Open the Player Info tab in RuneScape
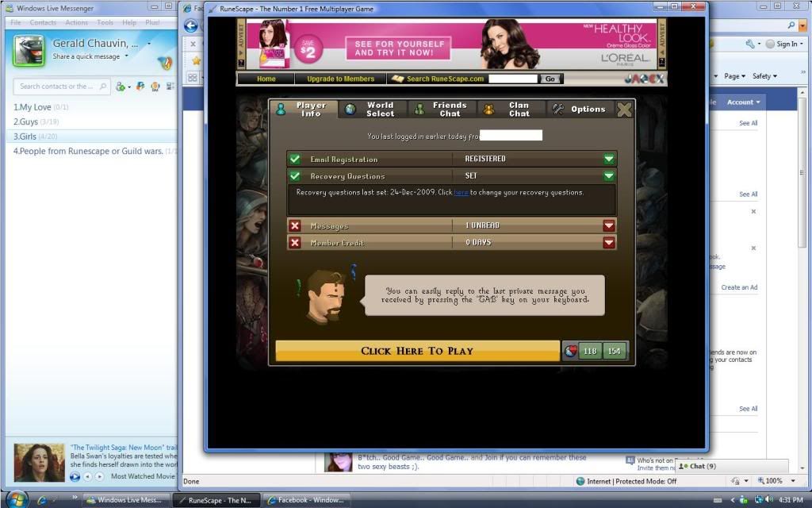The height and width of the screenshot is (508, 812). [x=304, y=110]
